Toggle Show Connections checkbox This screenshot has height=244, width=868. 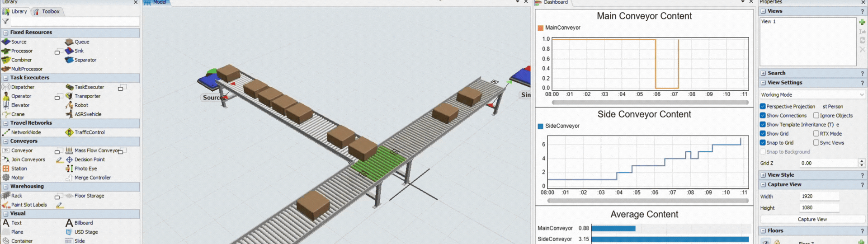(763, 116)
